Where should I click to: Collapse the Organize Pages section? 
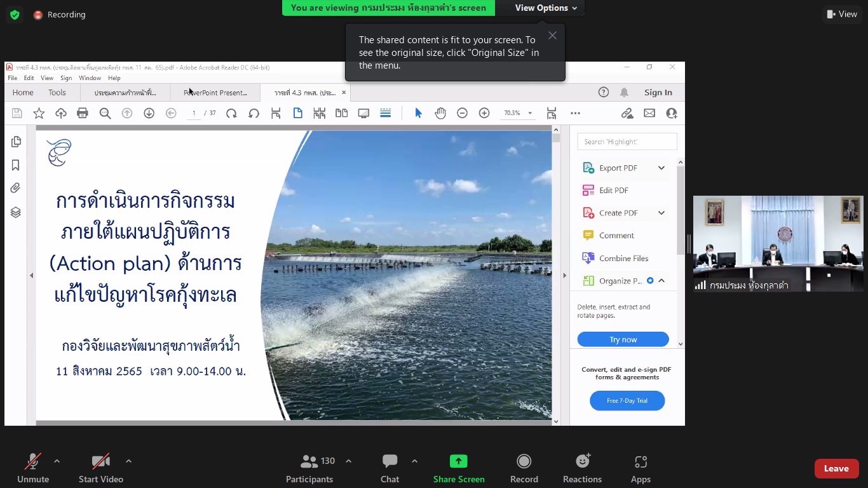click(661, 281)
